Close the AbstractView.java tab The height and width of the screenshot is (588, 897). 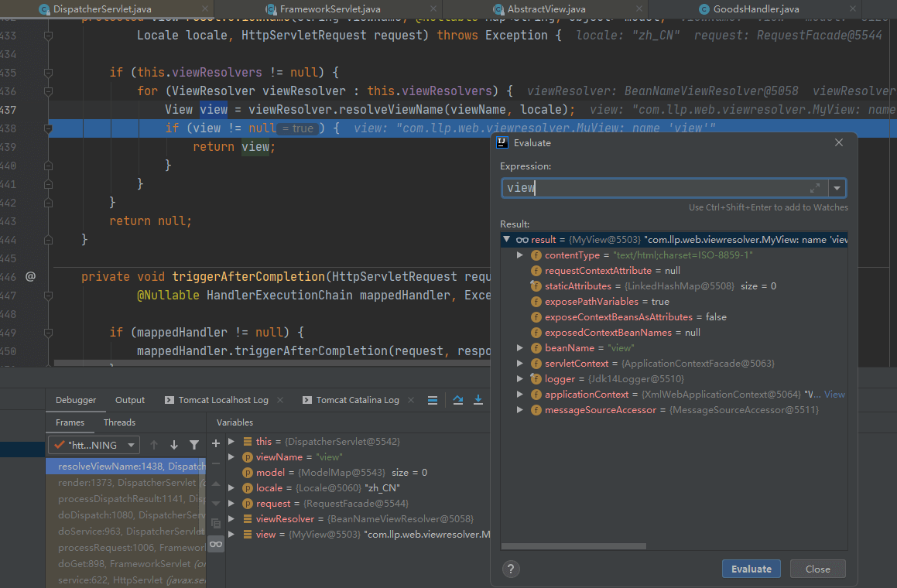[639, 9]
